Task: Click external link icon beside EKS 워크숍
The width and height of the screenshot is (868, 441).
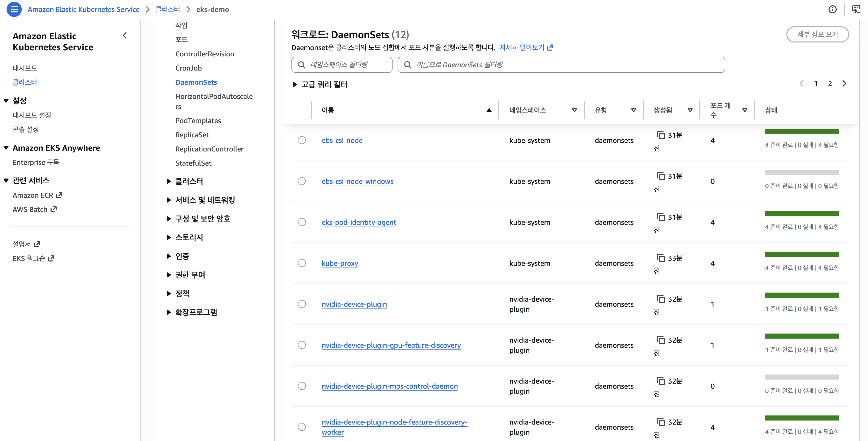Action: (51, 258)
